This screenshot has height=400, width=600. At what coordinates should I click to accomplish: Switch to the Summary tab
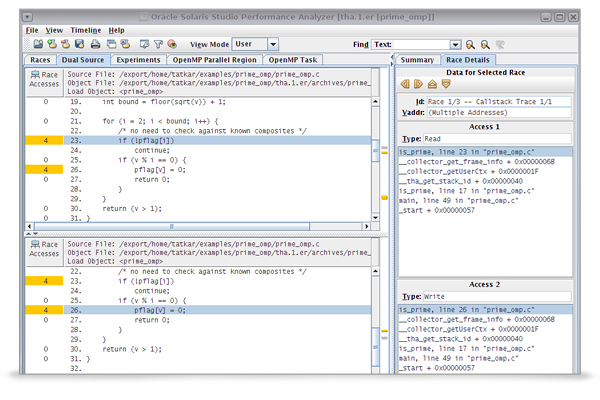click(x=417, y=60)
